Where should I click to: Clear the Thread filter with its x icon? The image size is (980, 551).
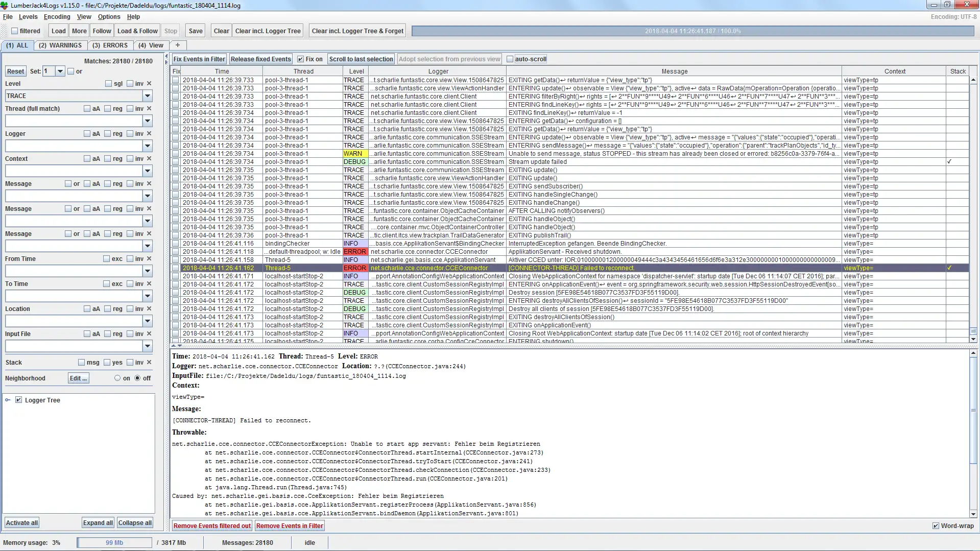[x=149, y=108]
